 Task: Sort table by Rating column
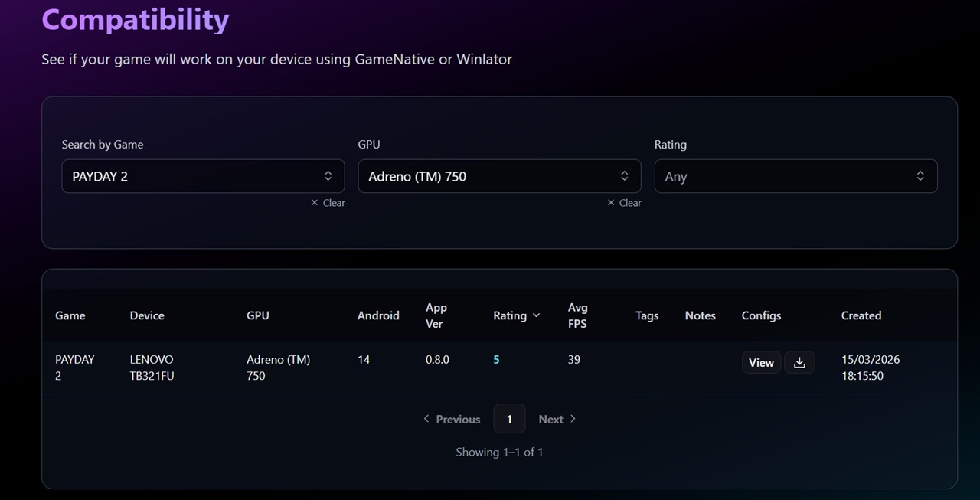517,315
